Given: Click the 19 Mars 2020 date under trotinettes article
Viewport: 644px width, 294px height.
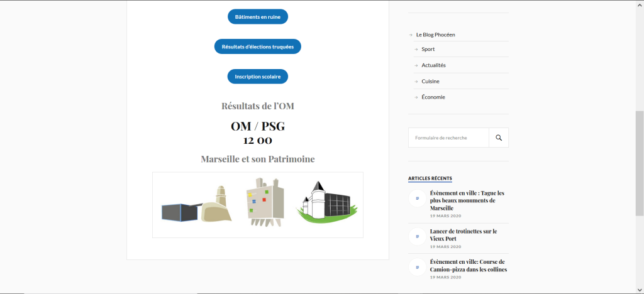Looking at the screenshot, I should tap(446, 247).
